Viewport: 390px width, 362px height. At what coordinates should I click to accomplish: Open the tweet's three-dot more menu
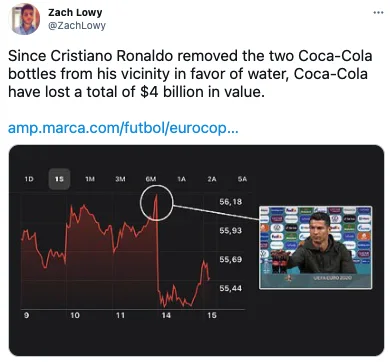pyautogui.click(x=378, y=13)
